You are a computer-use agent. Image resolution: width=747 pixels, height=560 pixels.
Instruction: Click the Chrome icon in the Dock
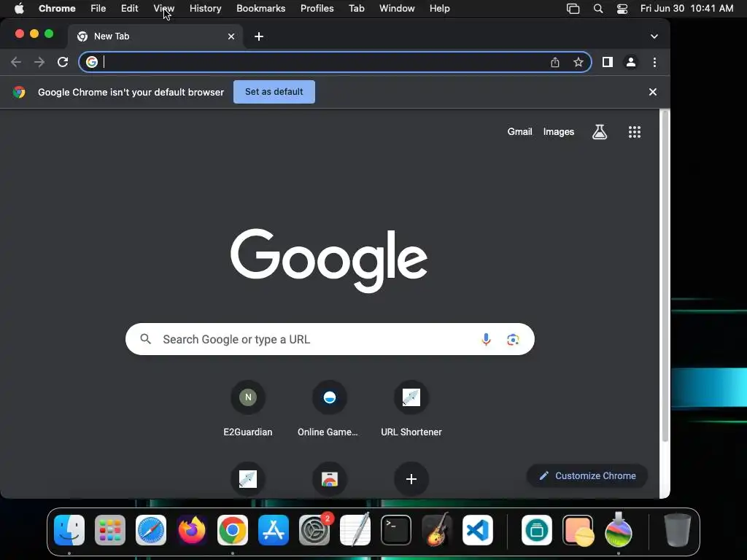pyautogui.click(x=233, y=530)
